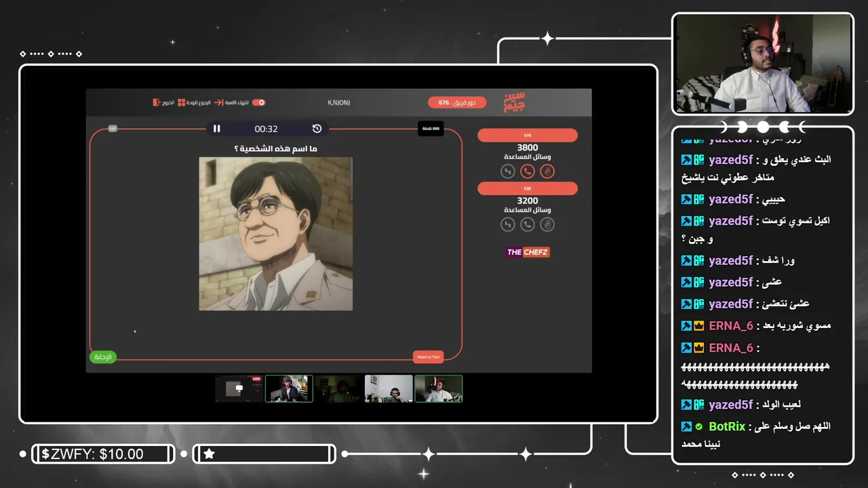The image size is (868, 488).
Task: Select the second team name bar
Action: click(528, 188)
